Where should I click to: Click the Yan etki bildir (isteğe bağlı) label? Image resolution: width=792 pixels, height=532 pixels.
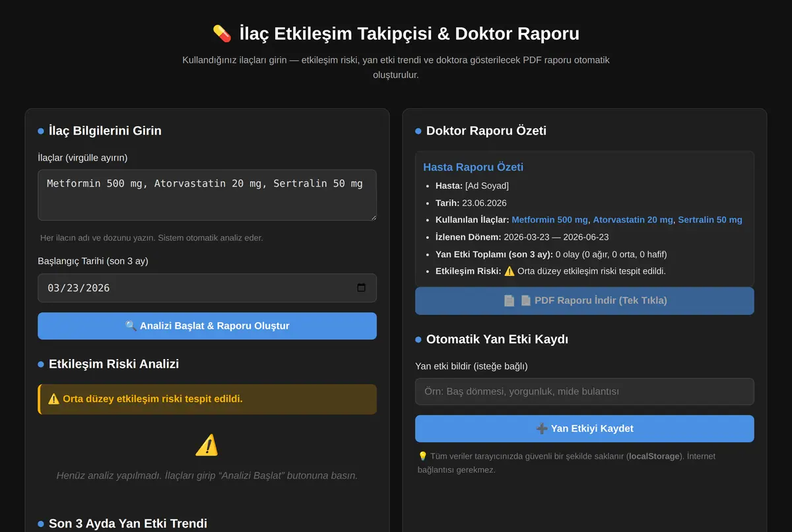471,366
